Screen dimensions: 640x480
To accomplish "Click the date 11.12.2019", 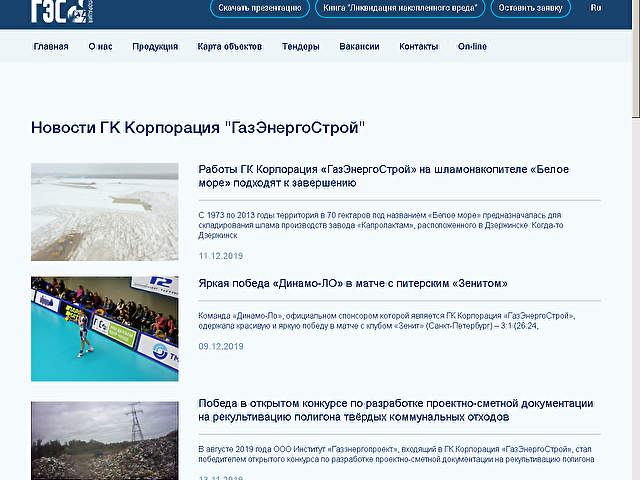I will (x=220, y=256).
